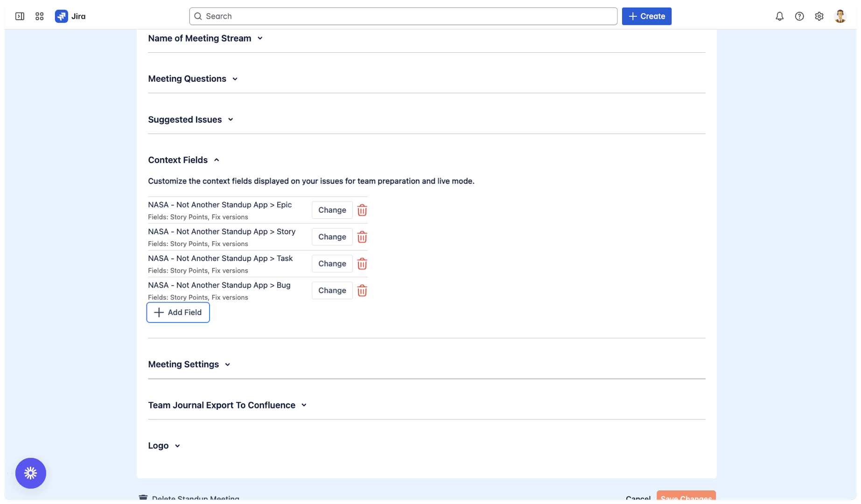Image resolution: width=861 pixels, height=504 pixels.
Task: Click the Add Field button
Action: (x=178, y=312)
